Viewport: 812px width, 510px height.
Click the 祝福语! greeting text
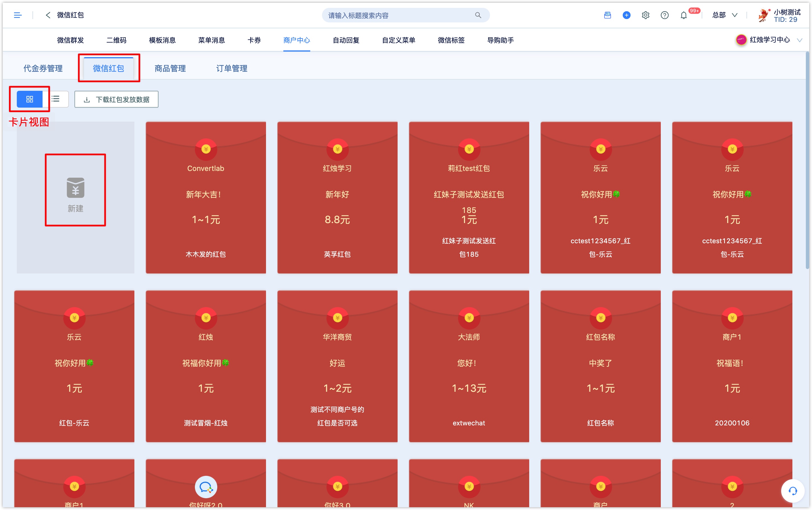click(x=730, y=363)
